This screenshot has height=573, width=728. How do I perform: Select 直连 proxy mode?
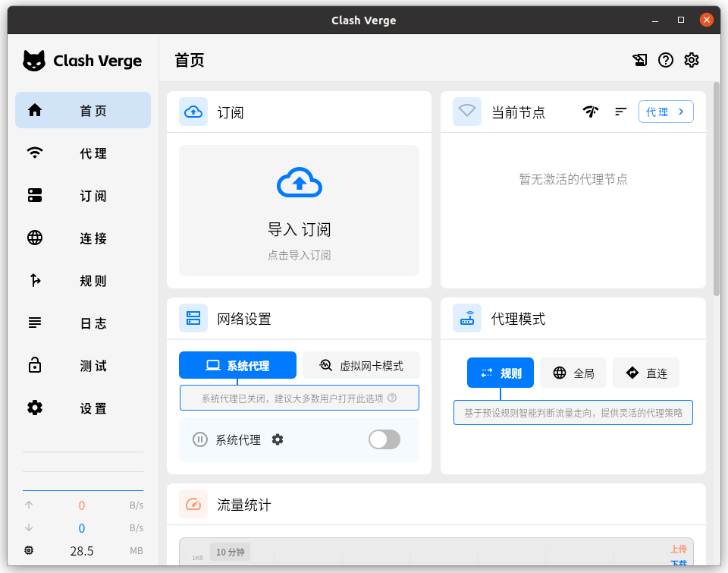646,373
